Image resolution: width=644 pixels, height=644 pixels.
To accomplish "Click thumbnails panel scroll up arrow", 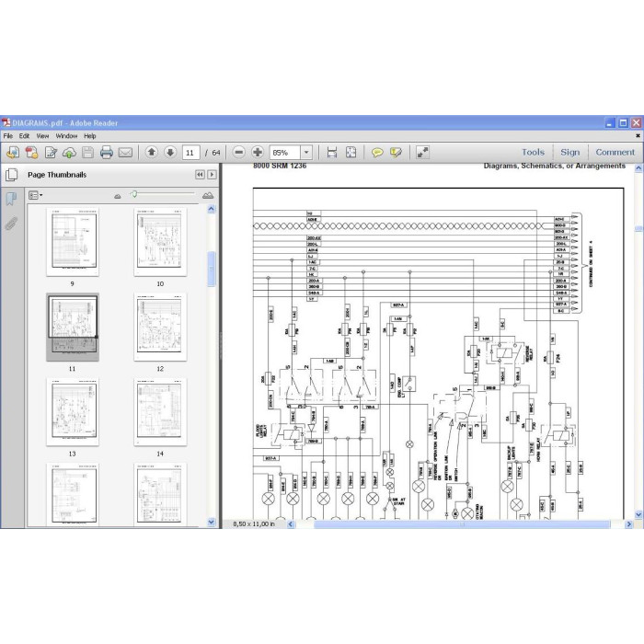I will [x=211, y=209].
